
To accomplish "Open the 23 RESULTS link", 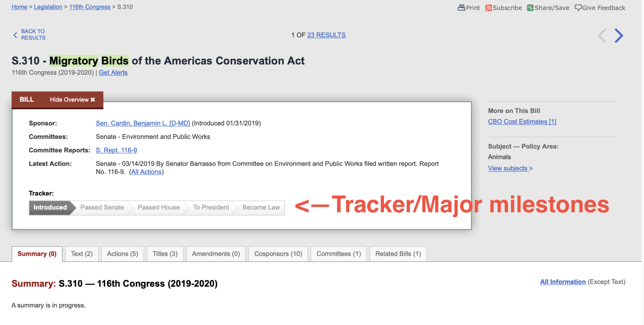I will pos(326,35).
